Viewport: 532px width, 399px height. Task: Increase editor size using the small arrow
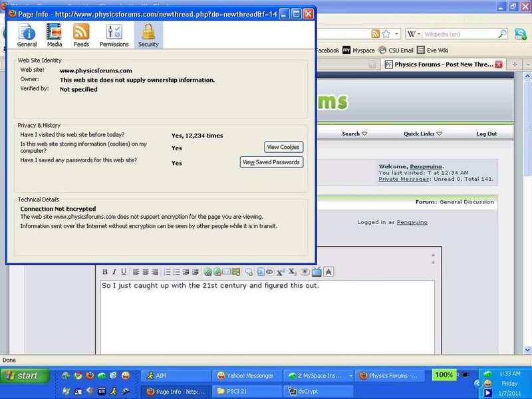point(434,263)
